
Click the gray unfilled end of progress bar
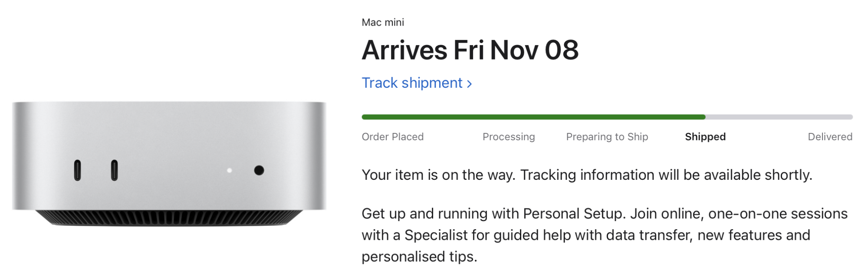(x=779, y=117)
